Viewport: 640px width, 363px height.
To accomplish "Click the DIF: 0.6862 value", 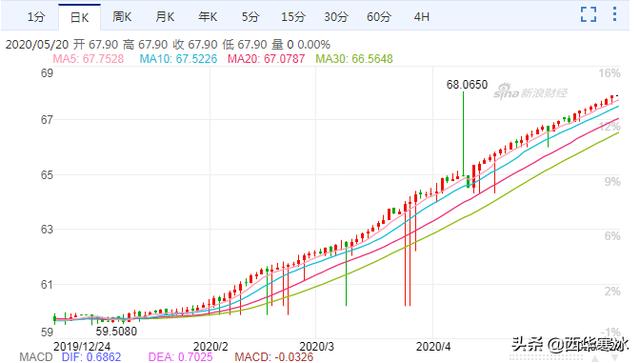I will tap(91, 357).
